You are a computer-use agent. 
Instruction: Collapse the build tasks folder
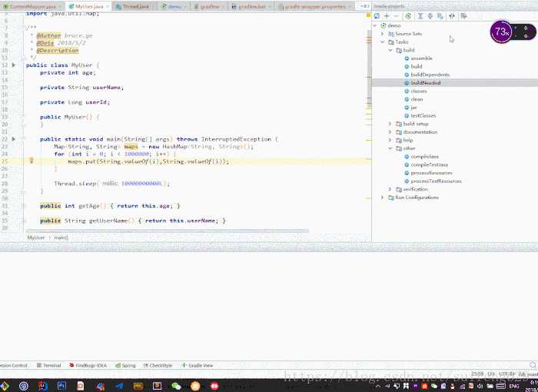click(x=390, y=50)
